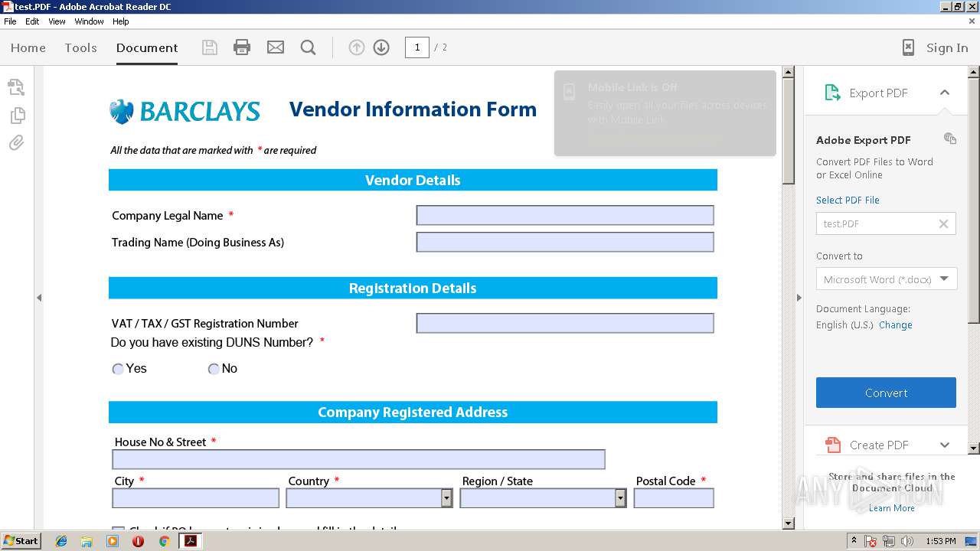Click the page number box
The image size is (980, 551).
(416, 47)
